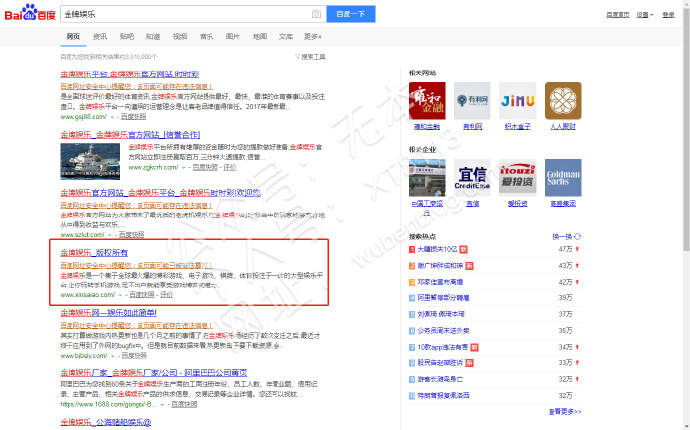Click the search tools filter icon

pos(297,57)
